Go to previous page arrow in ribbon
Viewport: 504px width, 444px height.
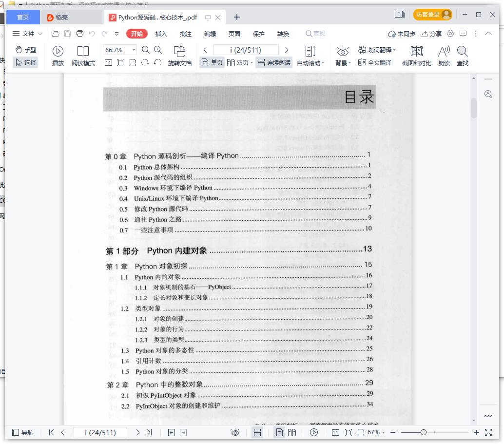point(205,50)
